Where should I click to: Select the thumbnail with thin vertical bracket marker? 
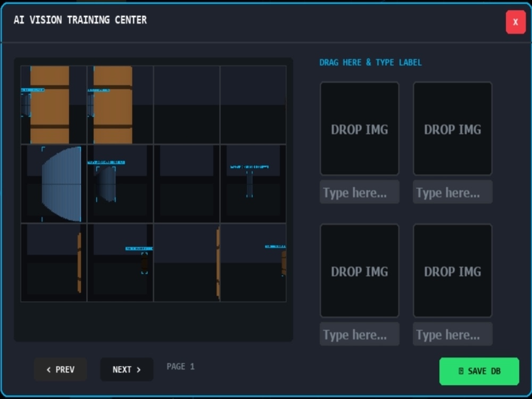253,184
